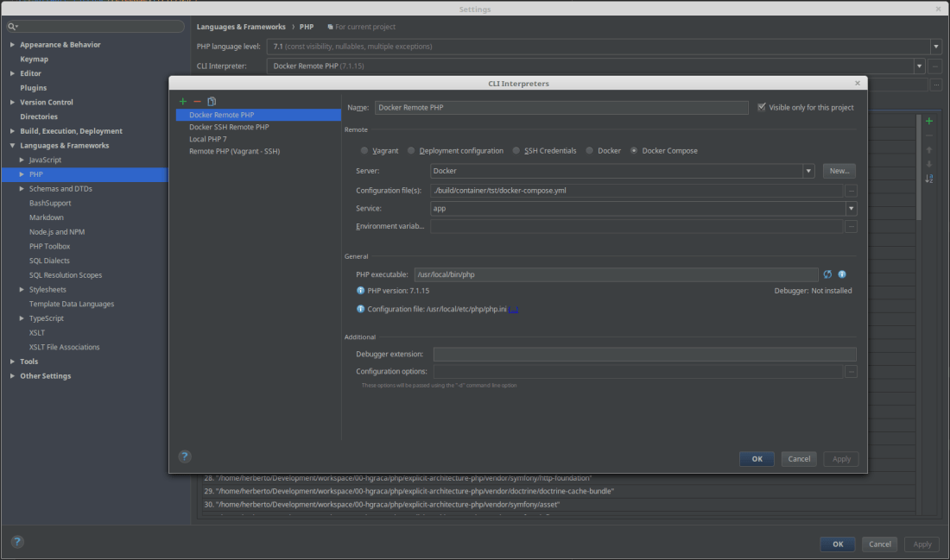
Task: Enable the Vagrant remote option
Action: tap(364, 150)
